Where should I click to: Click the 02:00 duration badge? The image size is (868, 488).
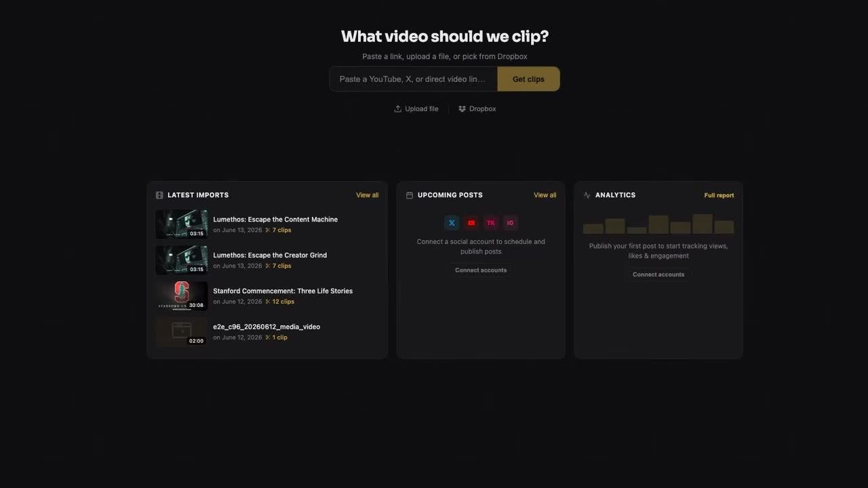pos(197,341)
